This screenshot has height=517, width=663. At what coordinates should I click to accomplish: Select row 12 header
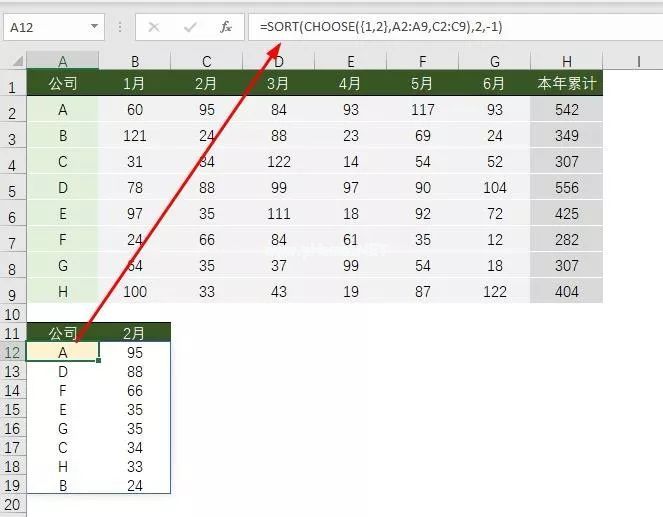(13, 352)
